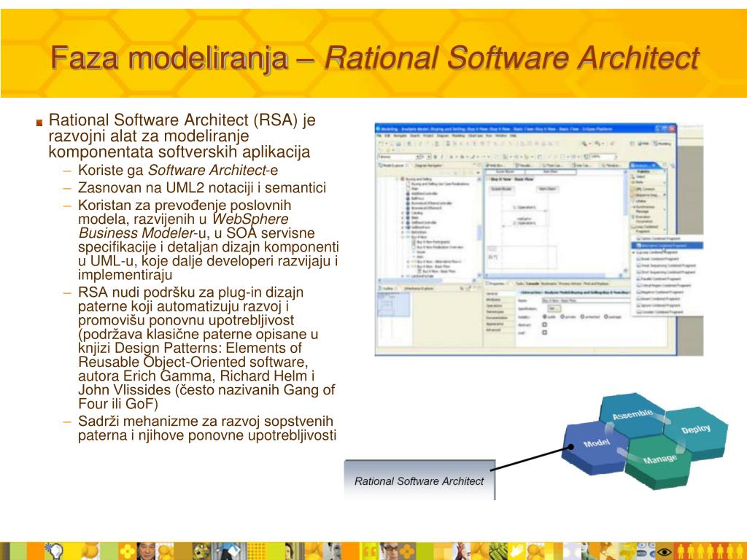Switch to the Diagram Navigator tab
The image size is (747, 560).
click(x=428, y=166)
